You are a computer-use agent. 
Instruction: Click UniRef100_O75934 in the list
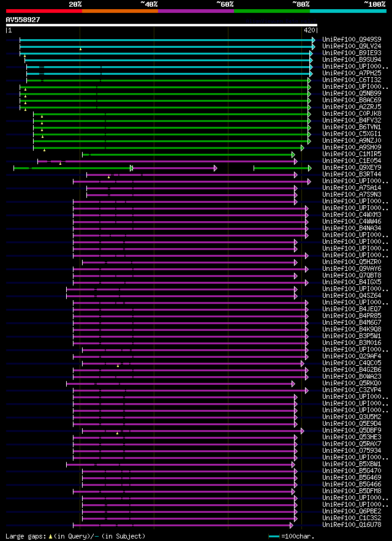[352, 450]
